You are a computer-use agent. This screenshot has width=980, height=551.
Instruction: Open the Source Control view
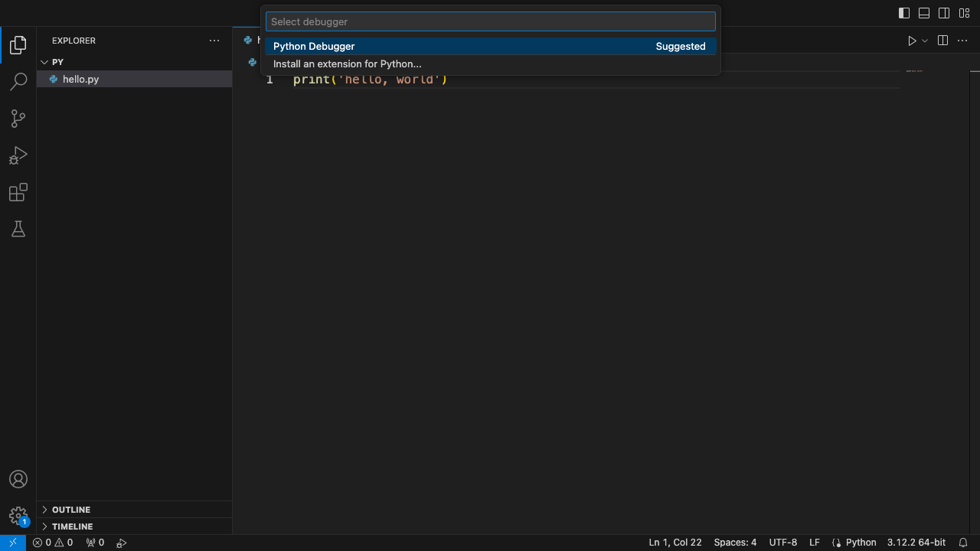(x=18, y=119)
